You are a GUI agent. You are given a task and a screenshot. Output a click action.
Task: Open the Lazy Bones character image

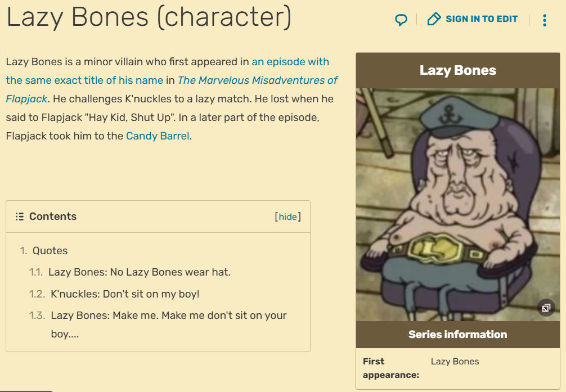click(x=458, y=205)
